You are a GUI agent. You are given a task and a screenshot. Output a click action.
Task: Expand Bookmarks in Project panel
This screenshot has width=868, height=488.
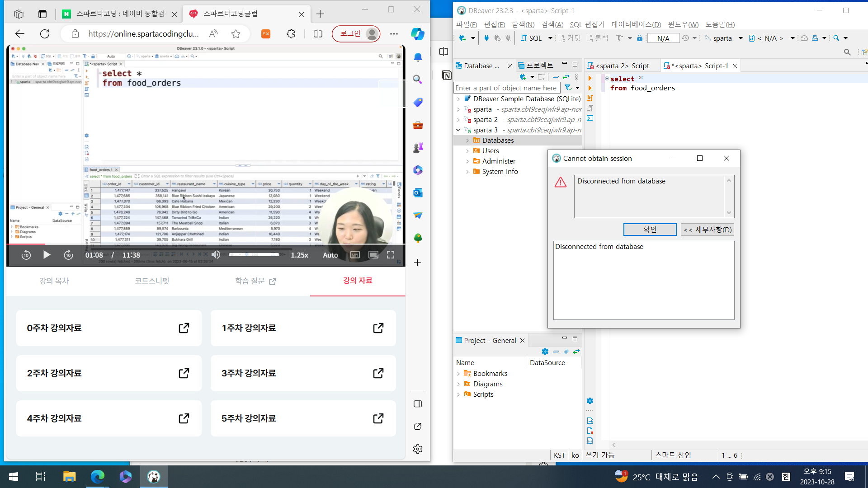pyautogui.click(x=458, y=374)
